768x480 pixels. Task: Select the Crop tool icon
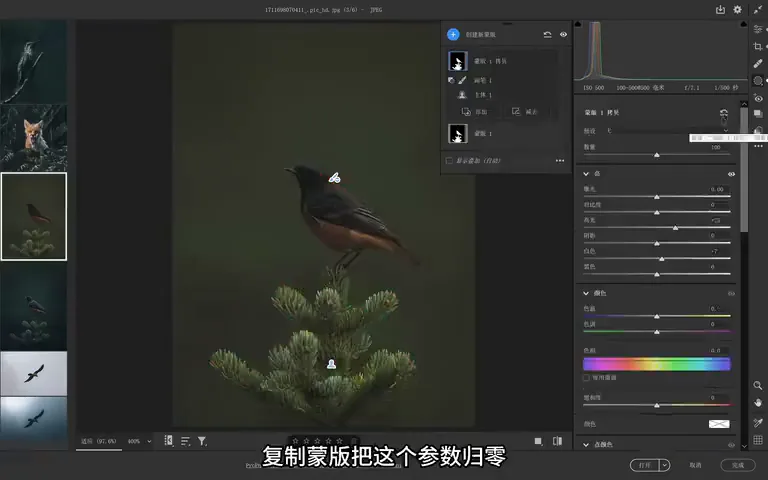(758, 47)
